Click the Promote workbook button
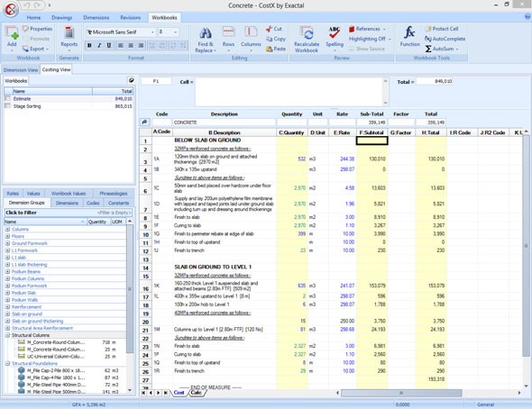The image size is (532, 409). point(37,39)
